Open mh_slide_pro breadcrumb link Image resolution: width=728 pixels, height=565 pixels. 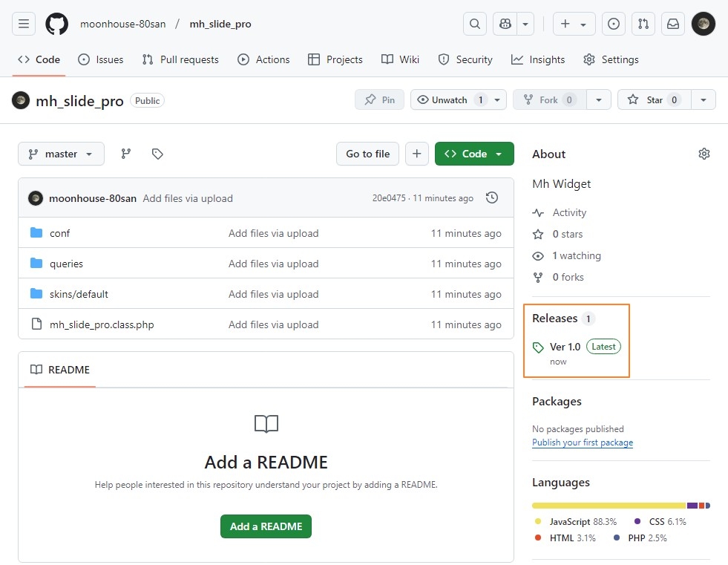(220, 24)
